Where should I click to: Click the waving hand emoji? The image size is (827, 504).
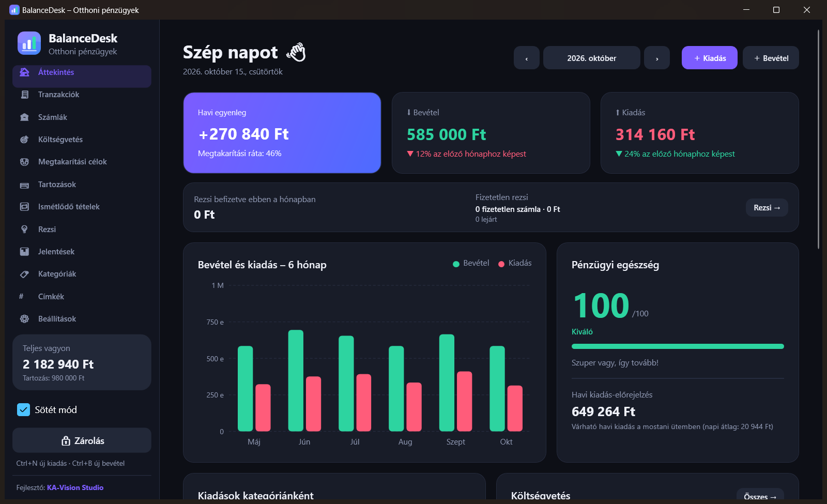point(297,52)
